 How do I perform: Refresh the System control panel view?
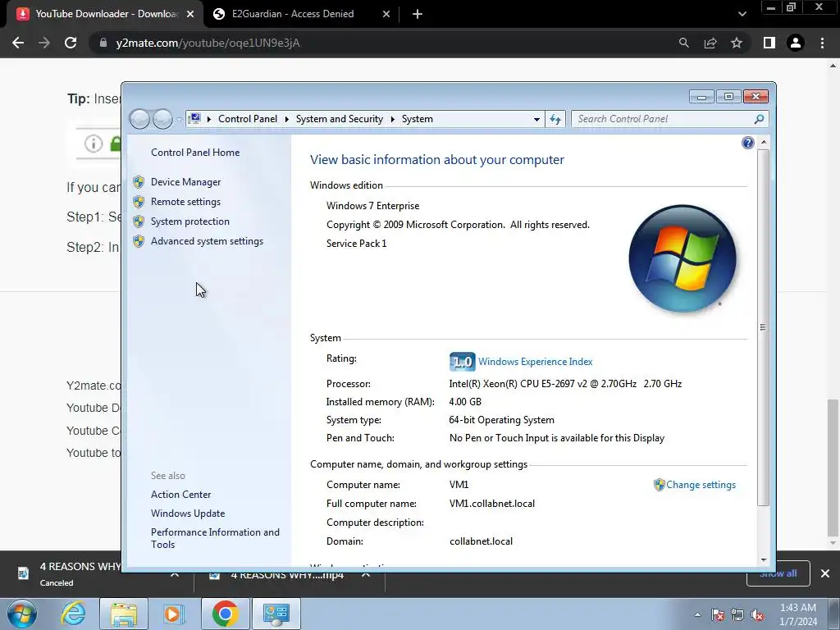[x=555, y=119]
